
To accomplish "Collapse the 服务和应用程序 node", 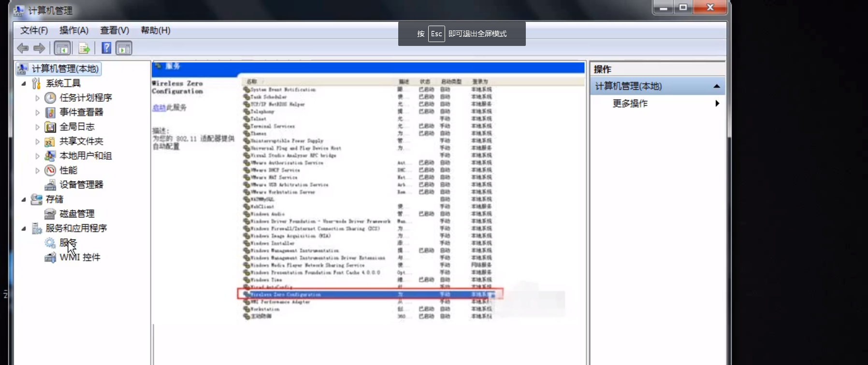I will pos(24,228).
